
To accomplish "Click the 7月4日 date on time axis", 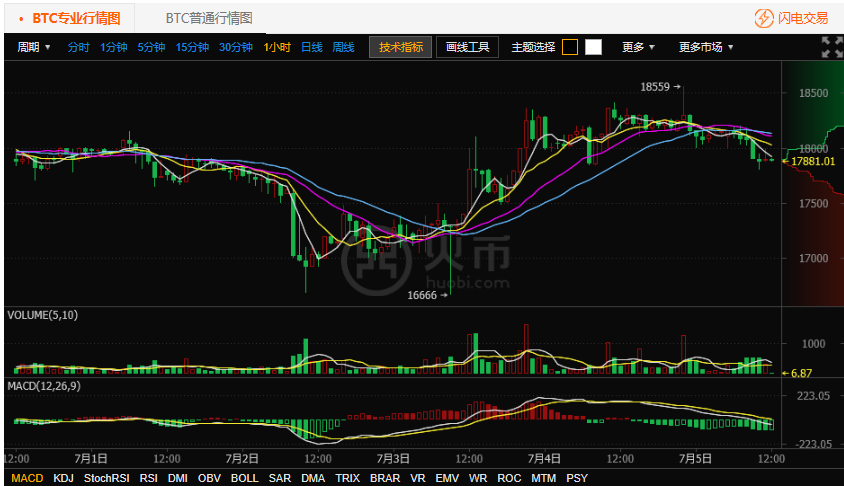I will (544, 459).
